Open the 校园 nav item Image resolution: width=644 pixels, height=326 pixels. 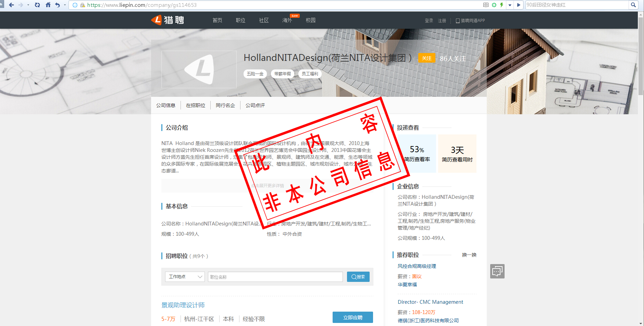pyautogui.click(x=310, y=20)
